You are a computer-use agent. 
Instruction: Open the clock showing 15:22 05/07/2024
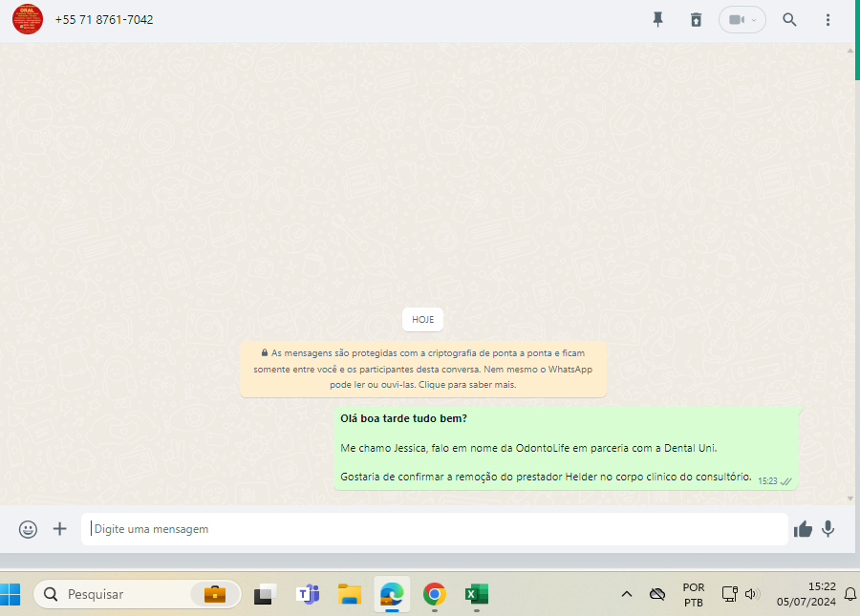click(806, 594)
